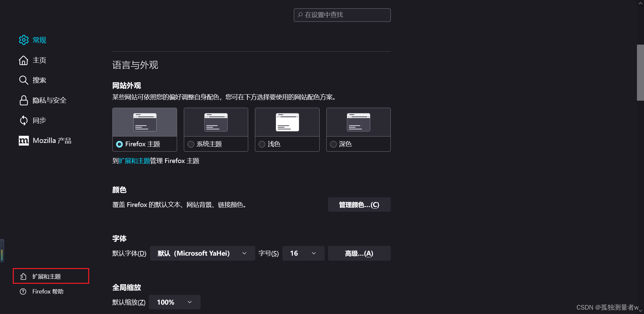Follow the 扩展和主题 link under theme cards

coord(134,161)
